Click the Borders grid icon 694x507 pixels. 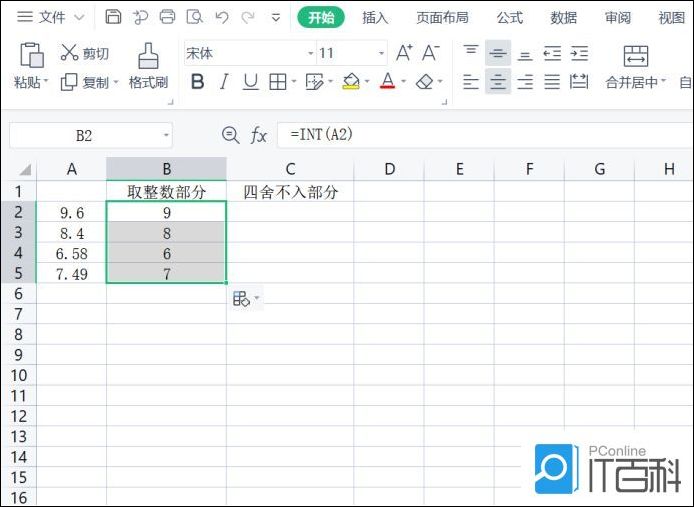[278, 82]
